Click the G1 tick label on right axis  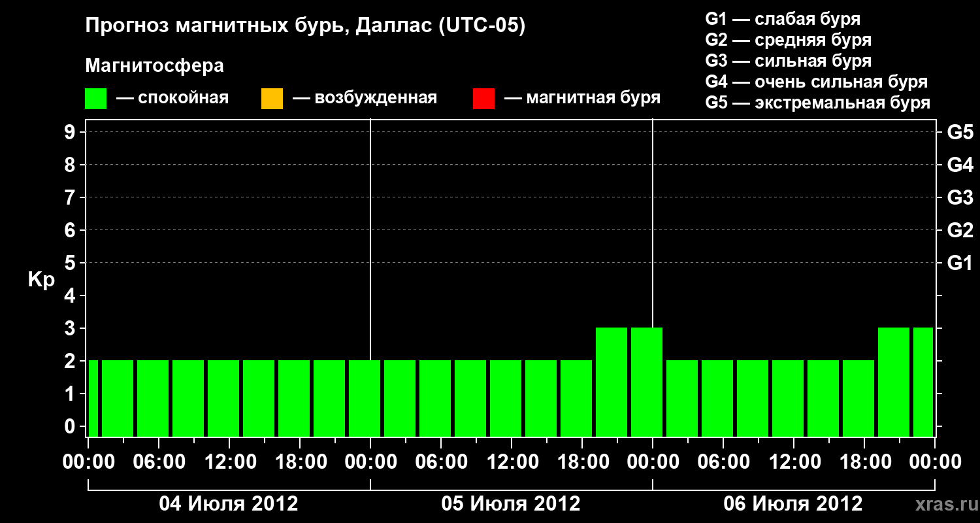pos(960,263)
